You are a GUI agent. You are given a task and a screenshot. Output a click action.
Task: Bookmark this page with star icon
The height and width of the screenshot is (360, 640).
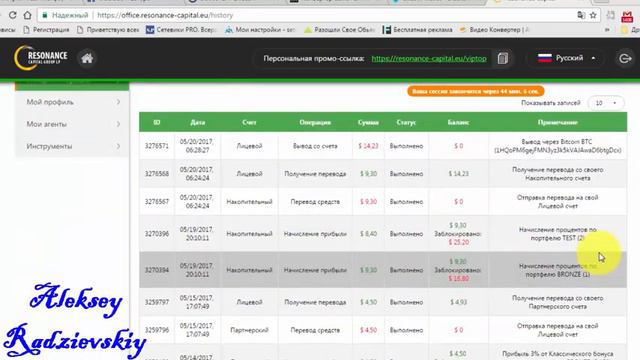tap(593, 15)
